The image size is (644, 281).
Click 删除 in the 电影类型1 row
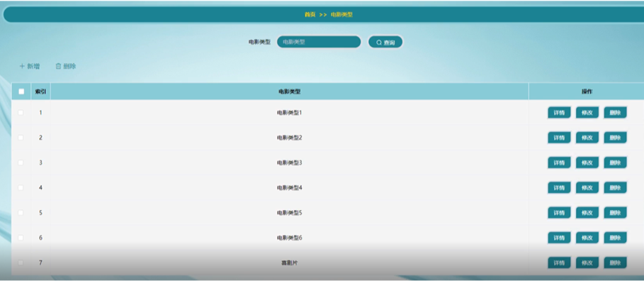[x=615, y=113]
